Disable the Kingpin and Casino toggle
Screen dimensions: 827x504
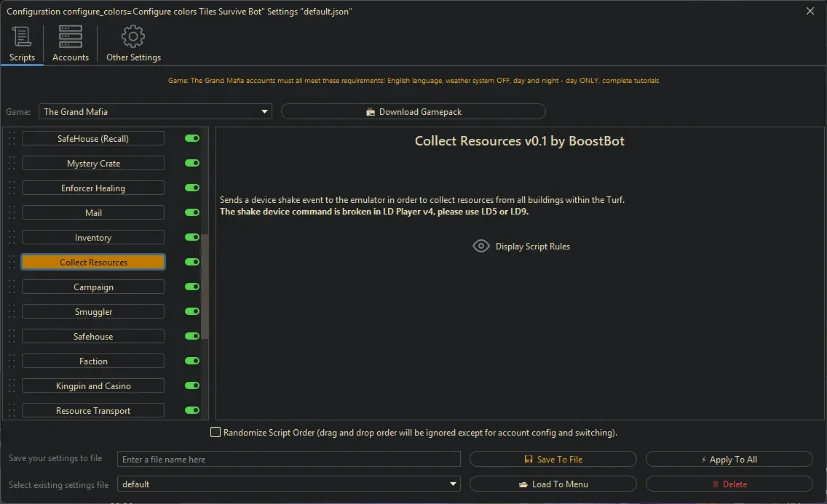(x=192, y=385)
